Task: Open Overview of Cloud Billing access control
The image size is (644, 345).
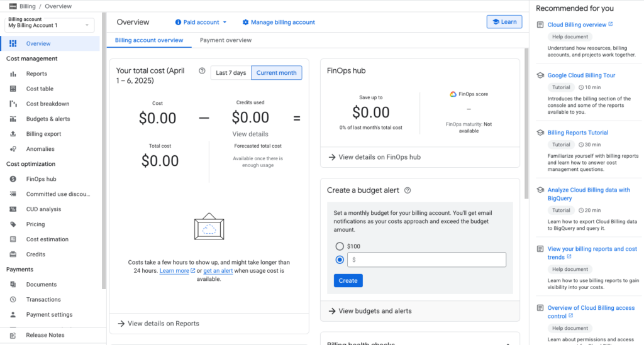Action: coord(591,312)
